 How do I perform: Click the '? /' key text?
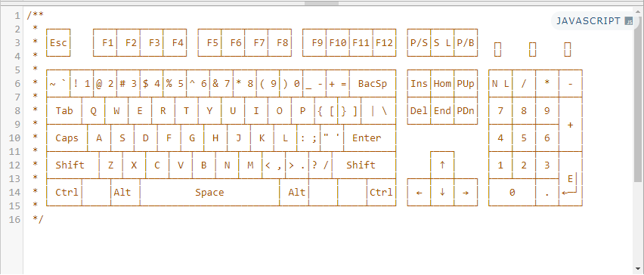pos(320,165)
